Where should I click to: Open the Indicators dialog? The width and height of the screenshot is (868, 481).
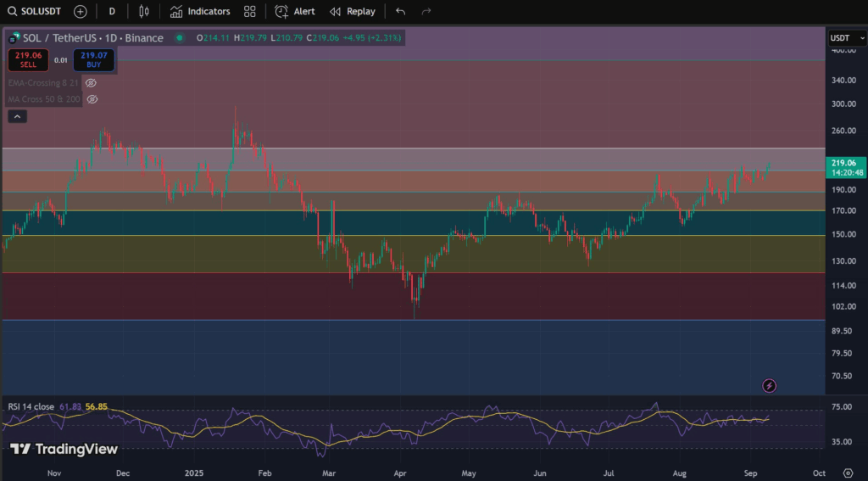pyautogui.click(x=200, y=11)
